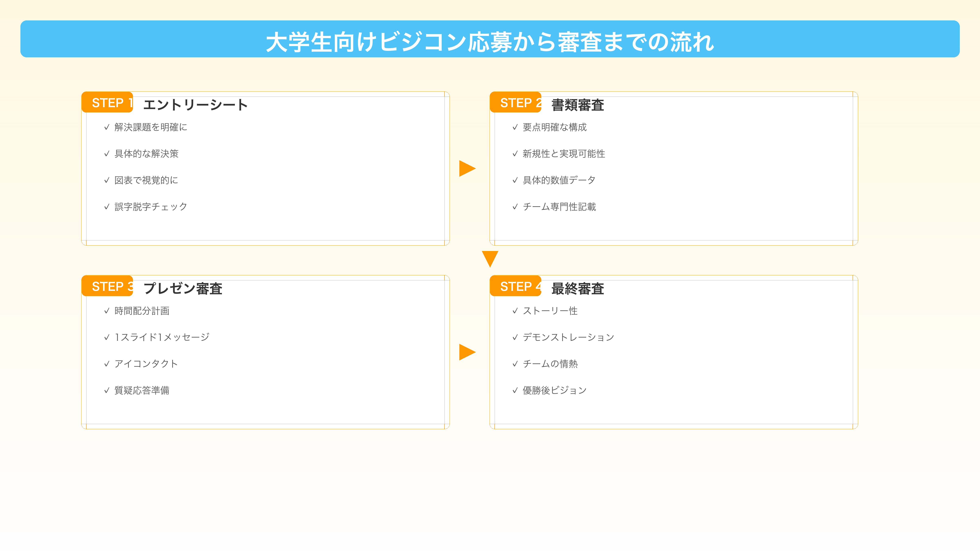980x551 pixels.
Task: Select the 書類審査 heading
Action: click(x=578, y=105)
